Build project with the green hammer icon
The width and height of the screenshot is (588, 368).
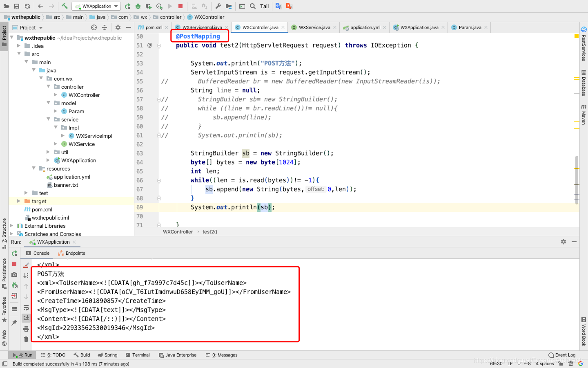pyautogui.click(x=65, y=6)
